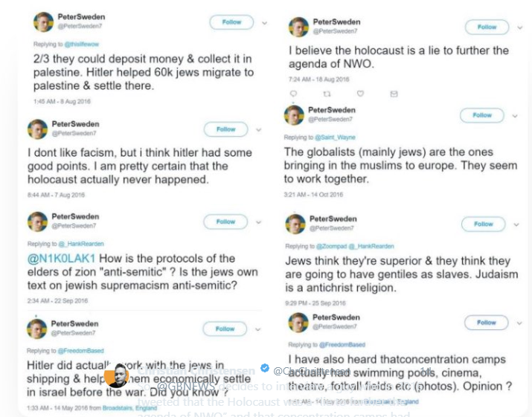Click the envelope icon under the NWO tweet
Image resolution: width=532 pixels, height=417 pixels.
tap(394, 94)
